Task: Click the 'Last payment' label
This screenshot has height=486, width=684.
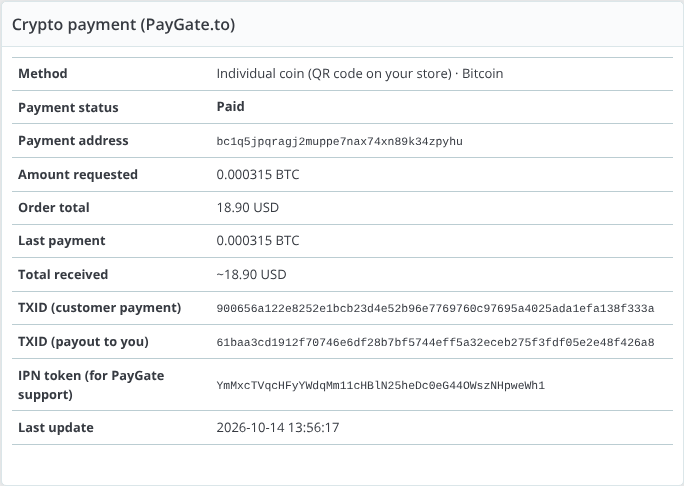Action: tap(62, 241)
